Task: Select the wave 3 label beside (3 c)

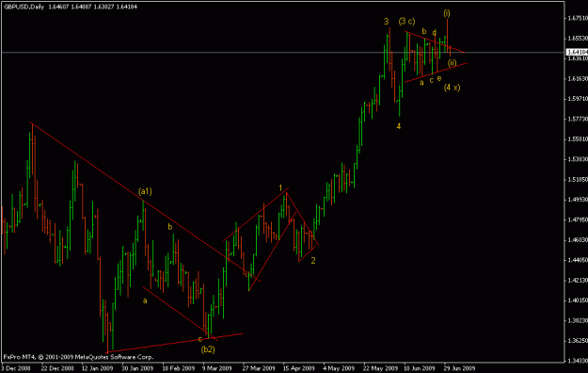Action: coord(387,22)
